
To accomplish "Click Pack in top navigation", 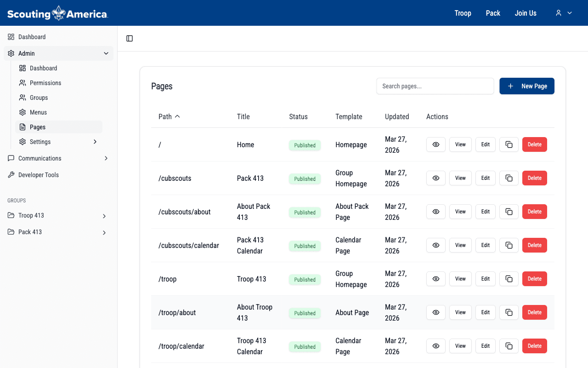I will point(493,13).
